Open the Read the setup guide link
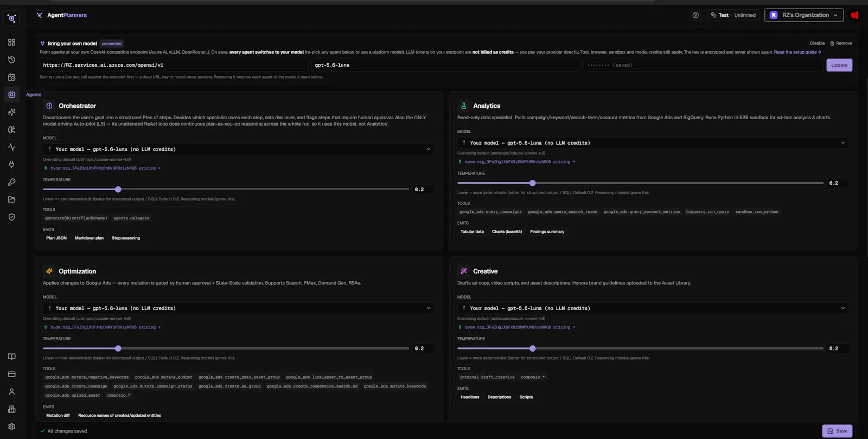The width and height of the screenshot is (868, 439). (x=797, y=52)
